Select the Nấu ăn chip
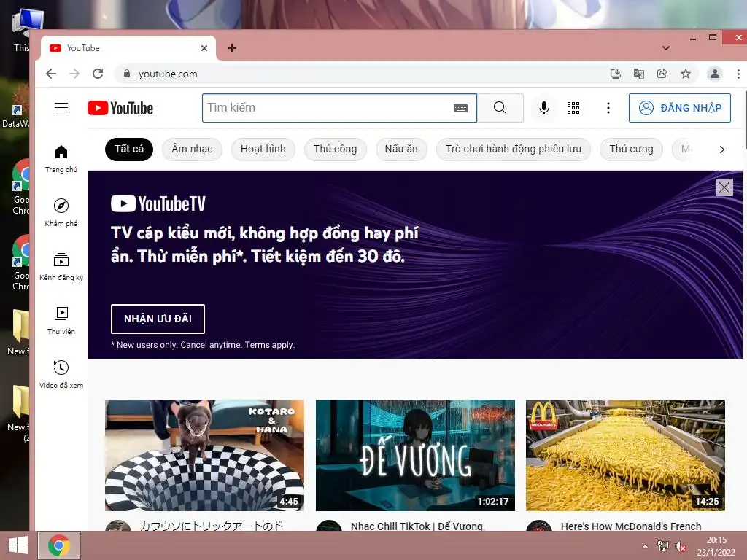 401,149
